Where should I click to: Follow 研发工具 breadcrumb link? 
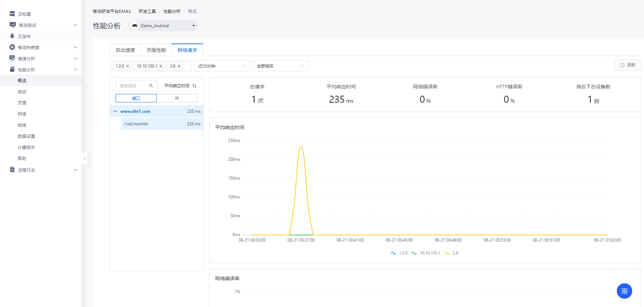point(147,11)
